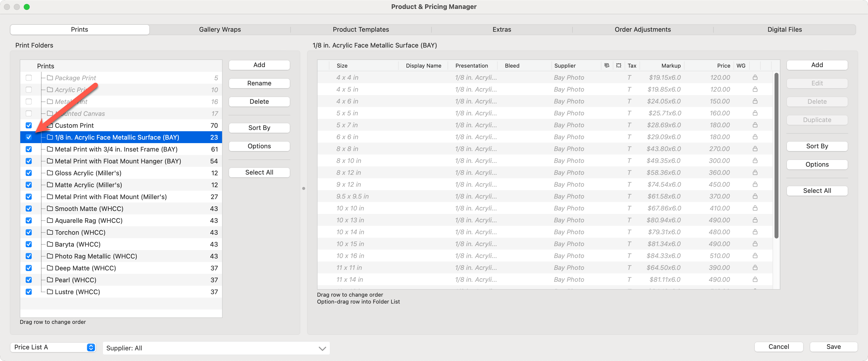Click lock icon on 8 x 10 in row
This screenshot has height=361, width=868.
(755, 161)
